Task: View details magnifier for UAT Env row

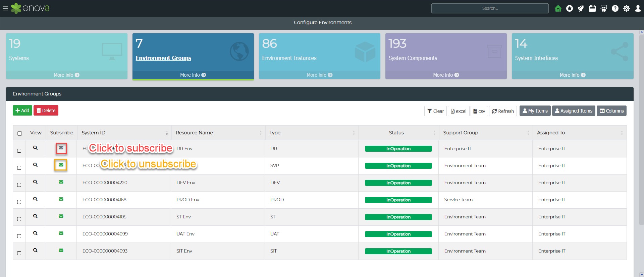Action: [35, 233]
